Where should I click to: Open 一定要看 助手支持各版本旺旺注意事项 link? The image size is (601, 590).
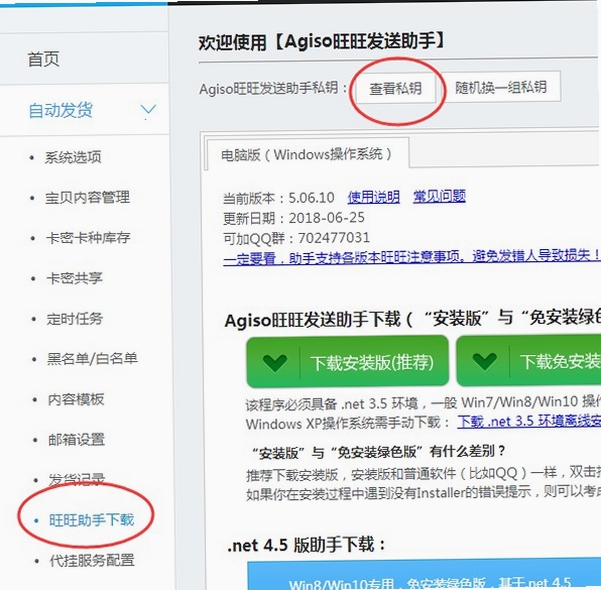(412, 256)
